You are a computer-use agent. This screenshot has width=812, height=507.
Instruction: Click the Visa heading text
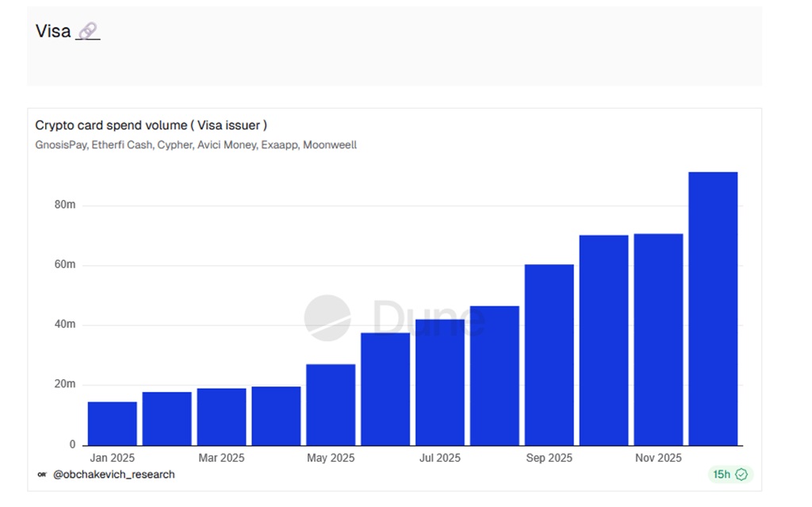52,30
